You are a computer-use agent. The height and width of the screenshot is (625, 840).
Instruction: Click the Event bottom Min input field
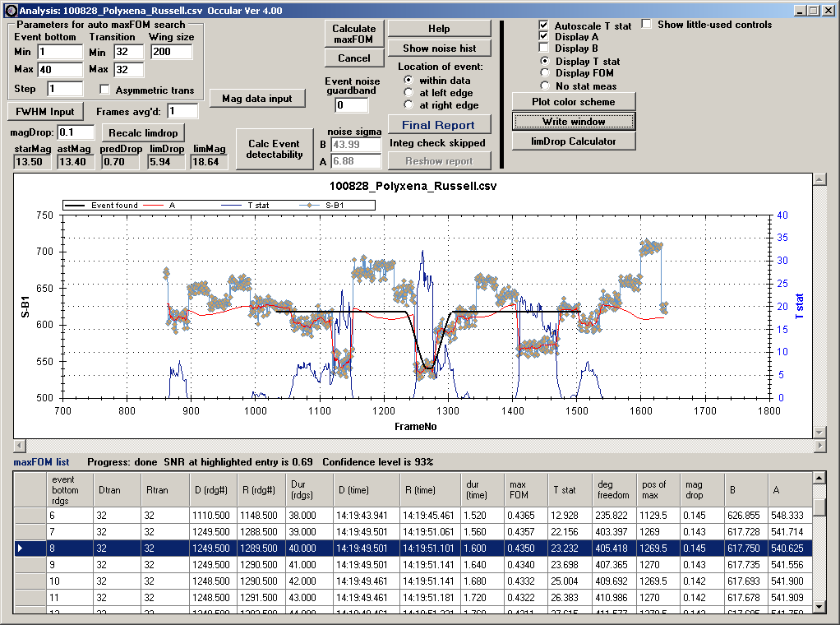pos(60,52)
